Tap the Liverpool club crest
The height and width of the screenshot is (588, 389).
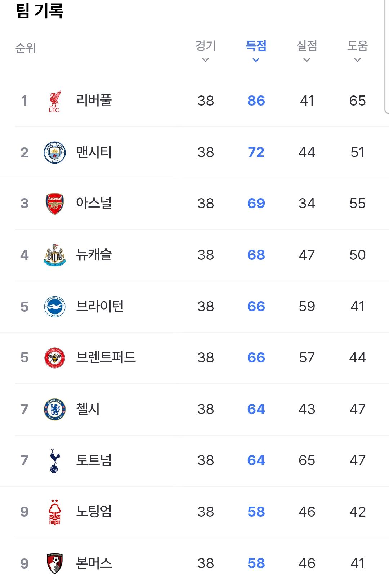tap(55, 101)
